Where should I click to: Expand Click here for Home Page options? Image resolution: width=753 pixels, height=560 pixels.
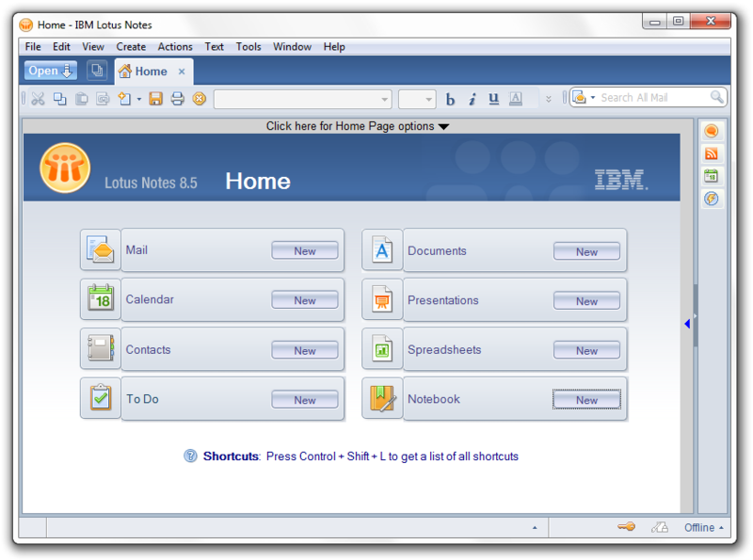[x=358, y=126]
